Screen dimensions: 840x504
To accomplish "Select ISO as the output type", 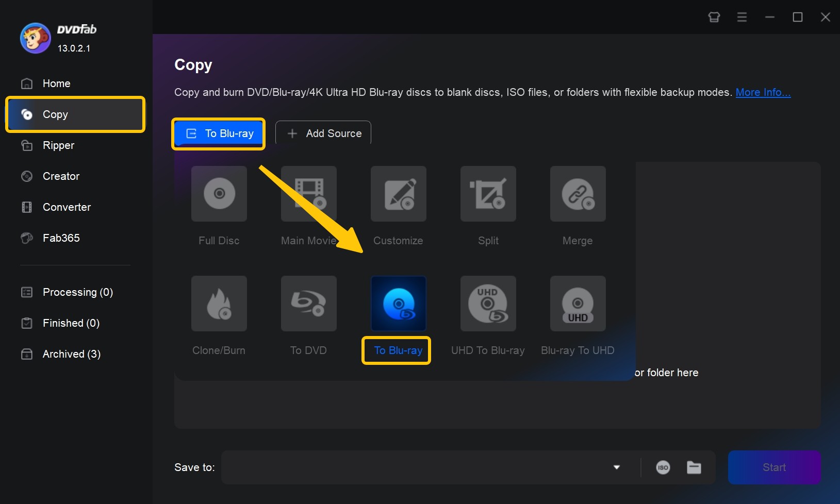I will [x=663, y=467].
